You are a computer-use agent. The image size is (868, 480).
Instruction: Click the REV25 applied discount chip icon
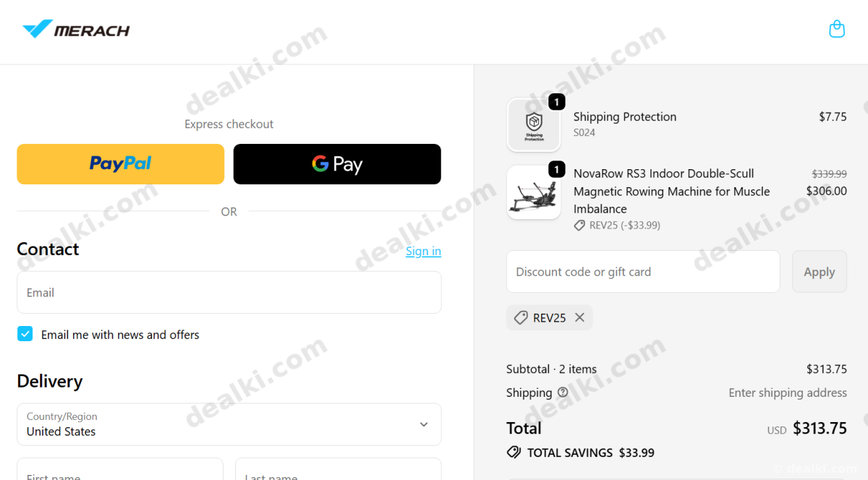521,317
